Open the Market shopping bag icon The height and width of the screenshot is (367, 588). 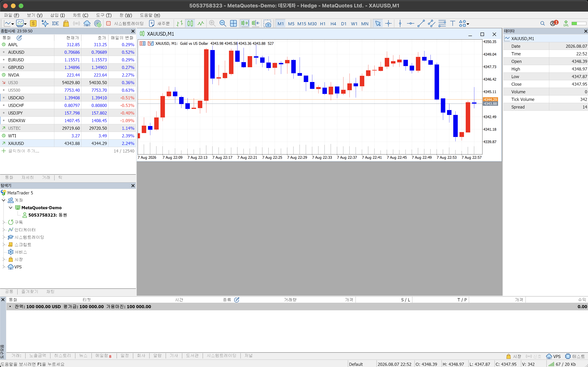66,24
